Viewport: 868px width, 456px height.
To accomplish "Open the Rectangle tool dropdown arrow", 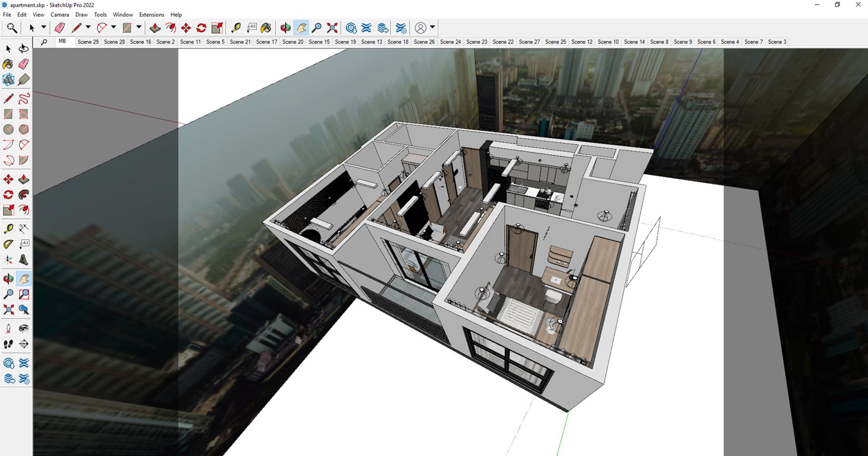I will pos(139,28).
